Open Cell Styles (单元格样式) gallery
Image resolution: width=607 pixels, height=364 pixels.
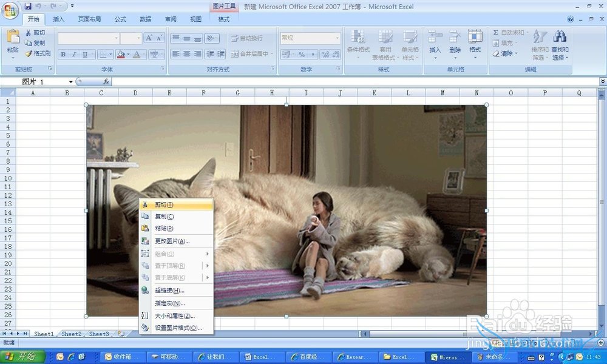tap(410, 45)
